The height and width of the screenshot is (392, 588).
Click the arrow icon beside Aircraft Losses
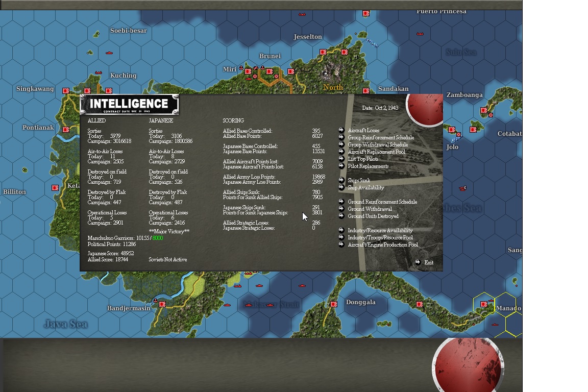tap(340, 129)
